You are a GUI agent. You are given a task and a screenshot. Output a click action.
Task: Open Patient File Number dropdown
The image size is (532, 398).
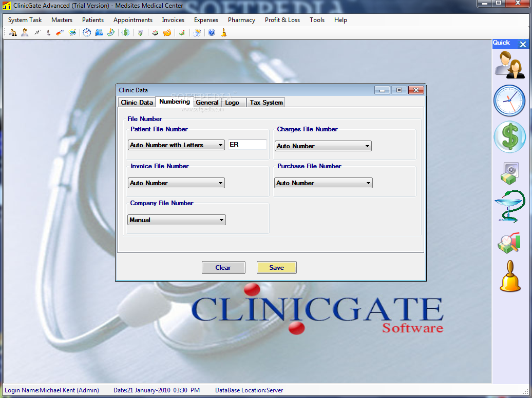[176, 145]
